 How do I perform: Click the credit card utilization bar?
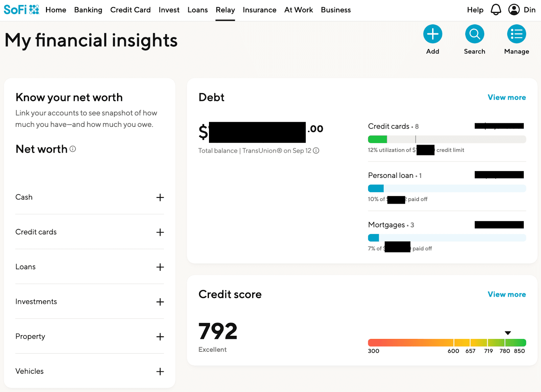[447, 139]
